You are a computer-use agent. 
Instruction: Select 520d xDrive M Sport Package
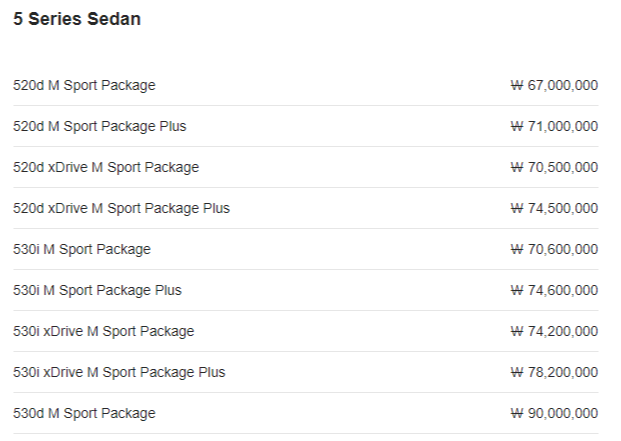click(x=106, y=167)
